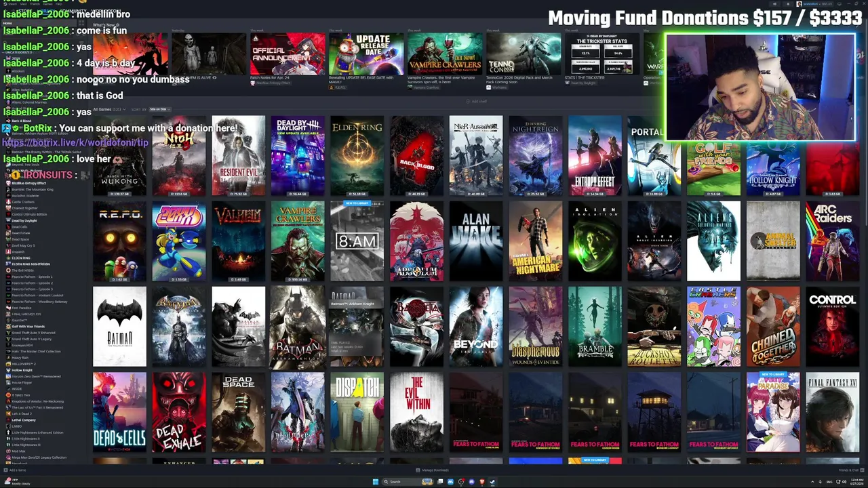Screen dimensions: 868x488
Task: Open the Dead by Daylight game cover
Action: 298,156
